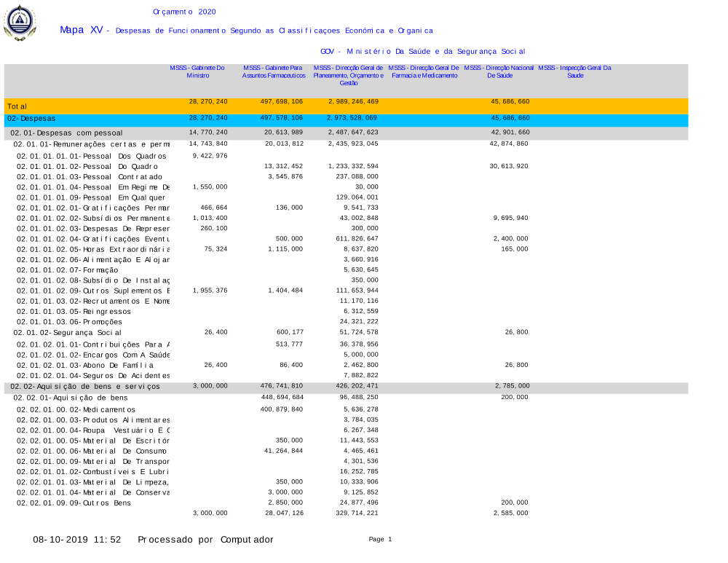Screen dimensions: 728x563
Task: Select the 'Direcção Geral De Farmacia e Medicamento' header
Action: 424,71
